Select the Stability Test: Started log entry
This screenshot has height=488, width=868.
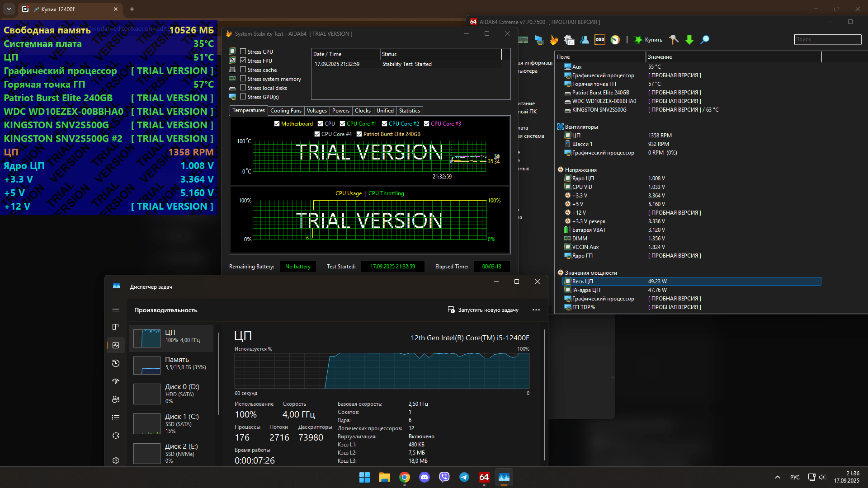pos(407,64)
